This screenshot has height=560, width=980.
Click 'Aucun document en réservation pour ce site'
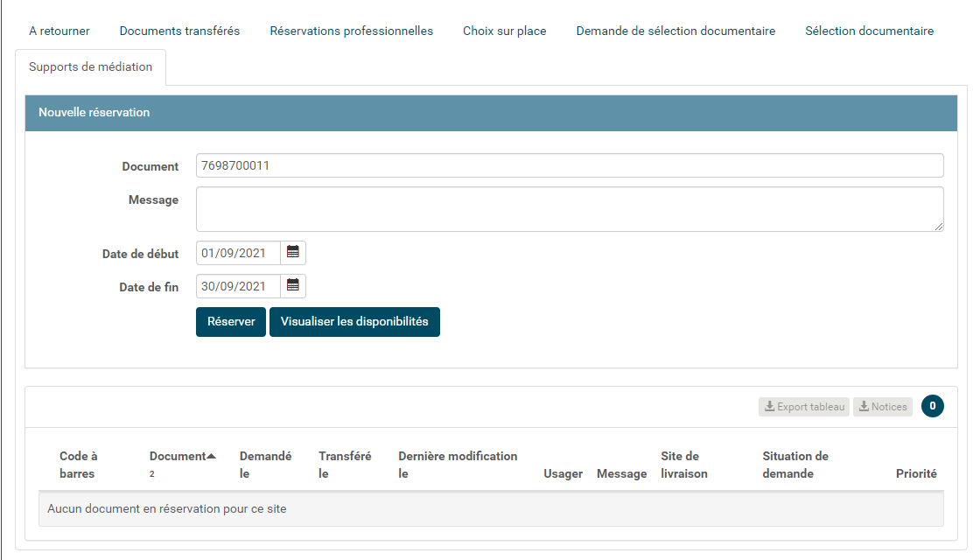click(167, 508)
